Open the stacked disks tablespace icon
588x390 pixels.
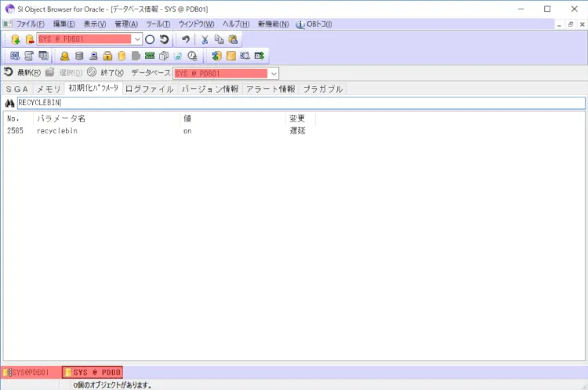pyautogui.click(x=79, y=56)
